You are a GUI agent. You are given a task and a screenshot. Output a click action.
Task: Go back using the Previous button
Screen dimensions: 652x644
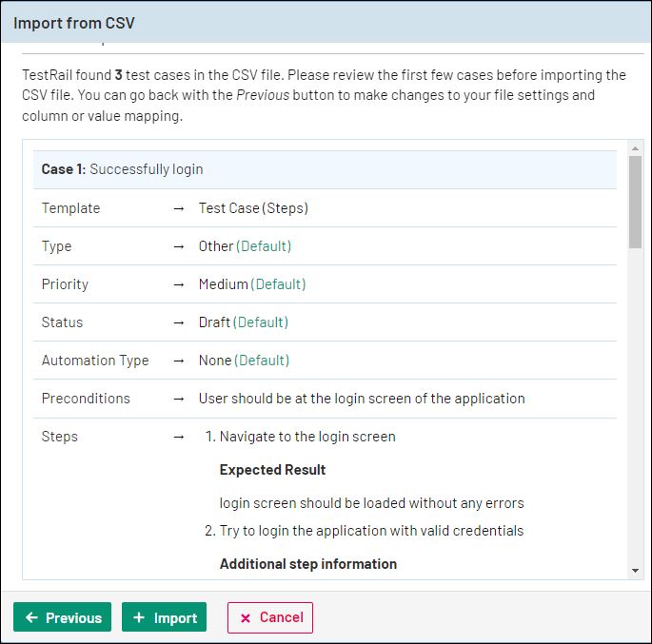[x=63, y=617]
